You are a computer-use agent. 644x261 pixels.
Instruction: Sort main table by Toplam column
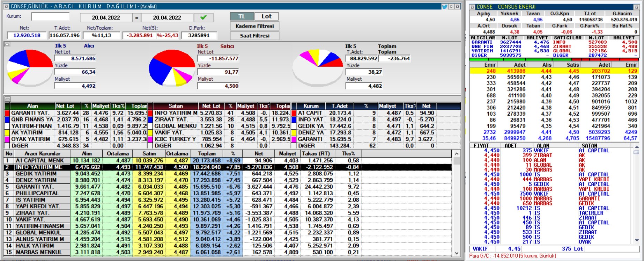207,153
